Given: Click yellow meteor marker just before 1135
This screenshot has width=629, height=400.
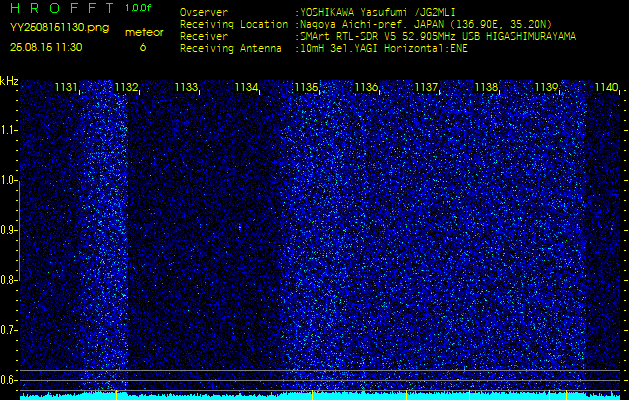Looking at the screenshot, I should click(x=312, y=395).
